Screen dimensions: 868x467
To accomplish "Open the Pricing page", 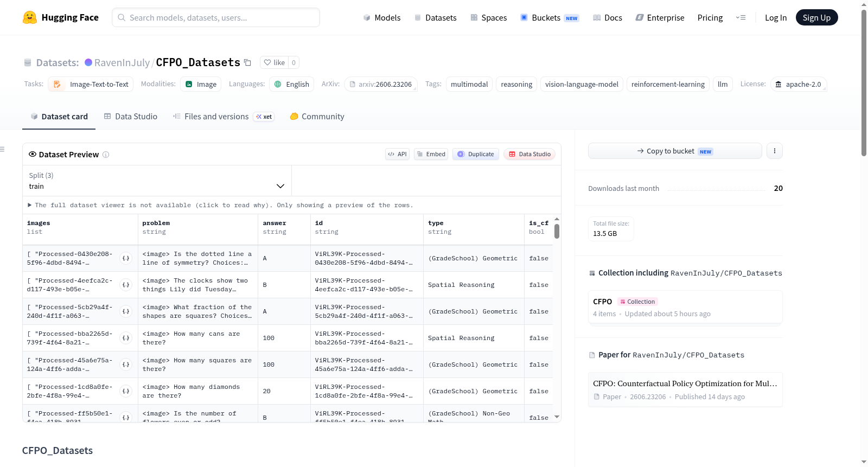I will coord(710,17).
